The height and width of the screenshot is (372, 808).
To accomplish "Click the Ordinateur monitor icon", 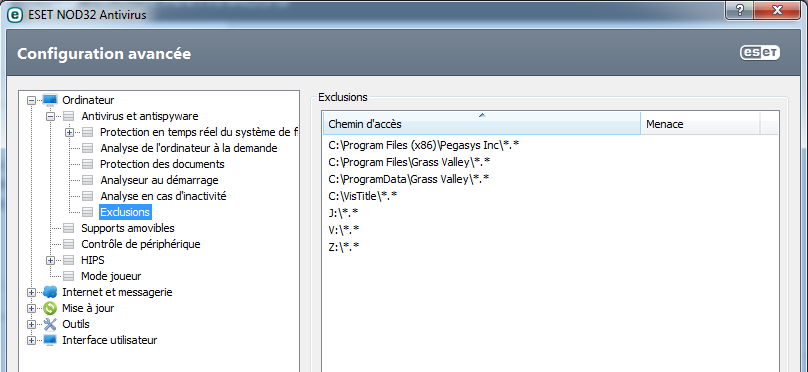I will tap(50, 100).
